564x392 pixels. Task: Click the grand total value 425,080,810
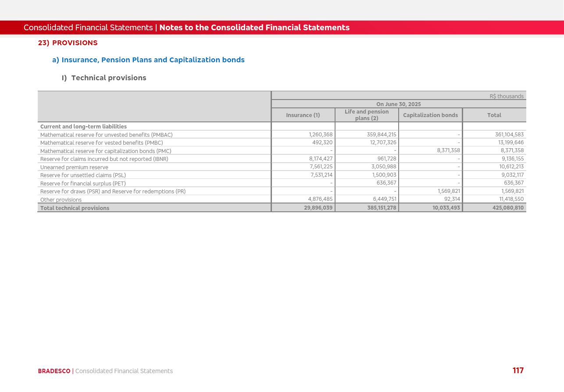point(508,208)
